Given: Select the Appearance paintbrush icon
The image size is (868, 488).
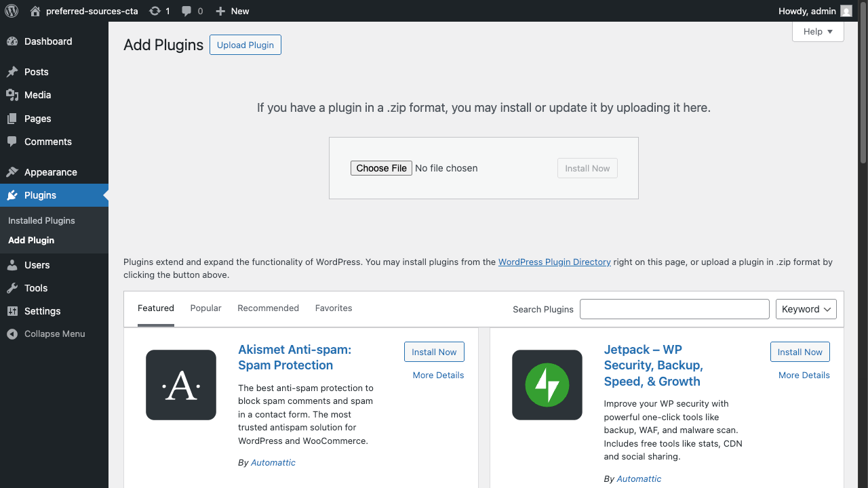Looking at the screenshot, I should [14, 172].
